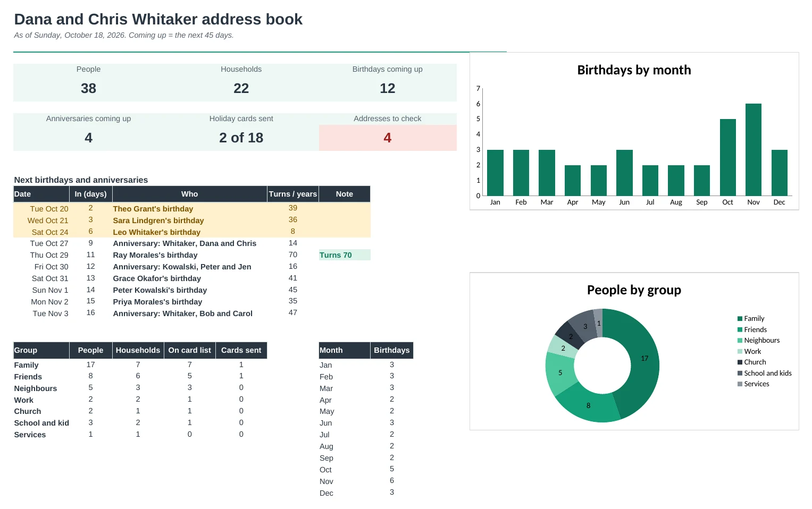Select the 'On card list' column header
The image size is (812, 509).
190,350
